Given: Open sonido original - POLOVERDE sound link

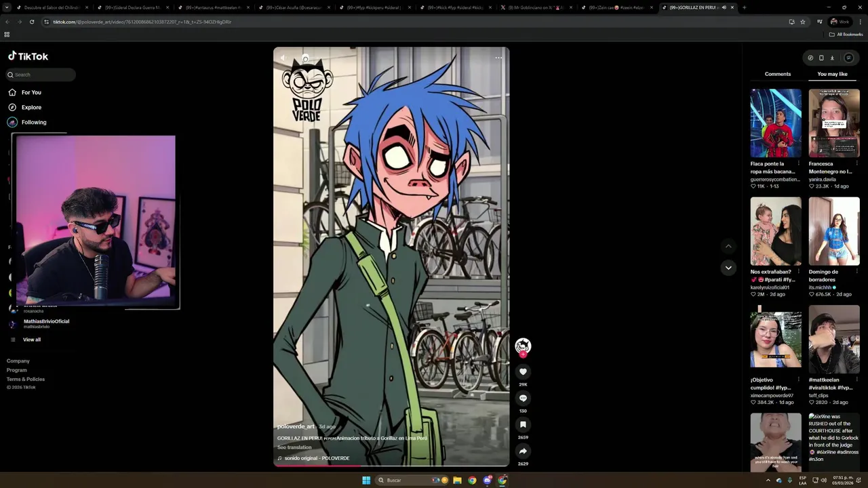Looking at the screenshot, I should [317, 458].
